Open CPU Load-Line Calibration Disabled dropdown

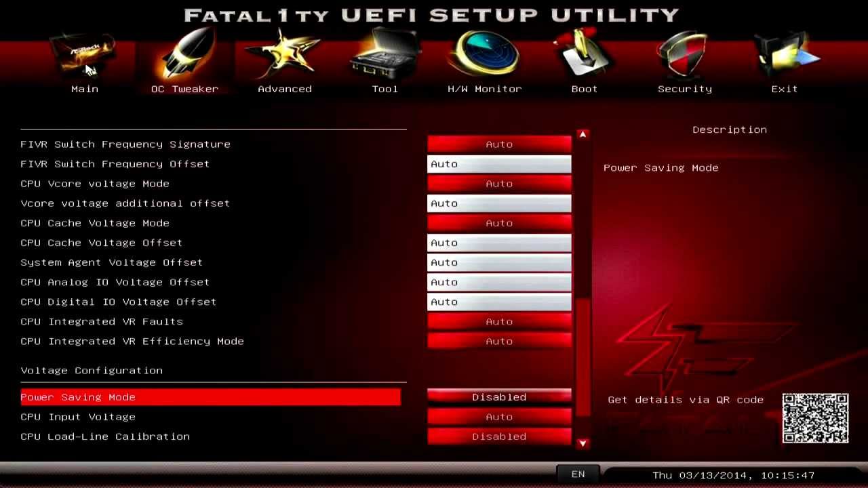pyautogui.click(x=499, y=436)
